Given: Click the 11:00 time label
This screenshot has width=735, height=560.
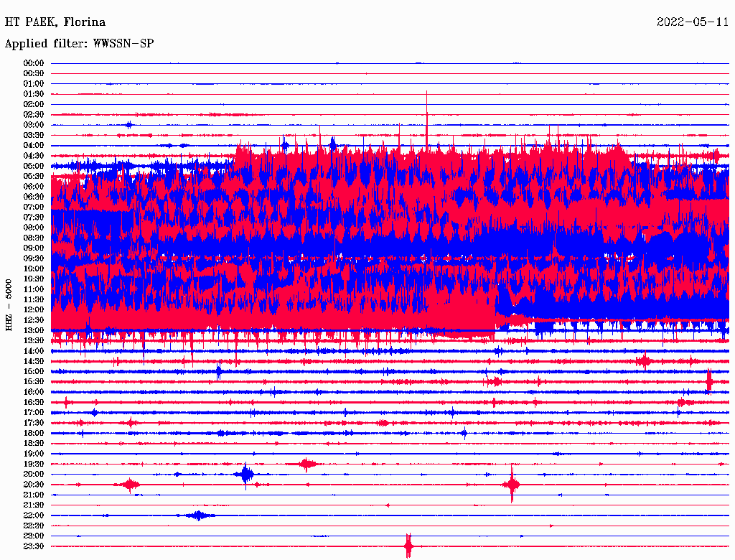Looking at the screenshot, I should [34, 289].
